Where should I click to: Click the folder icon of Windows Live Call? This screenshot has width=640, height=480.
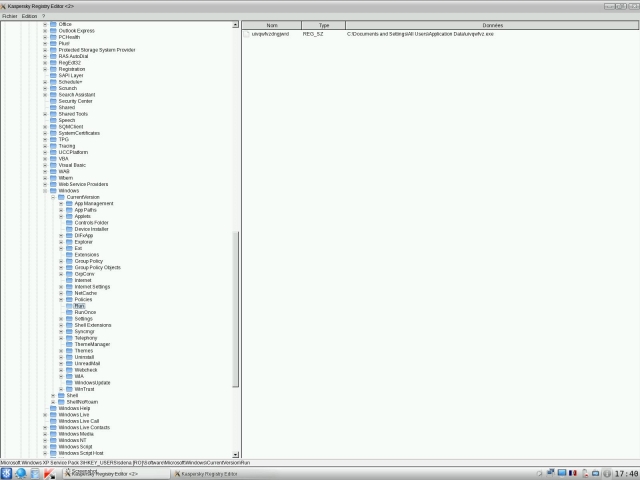pos(53,421)
